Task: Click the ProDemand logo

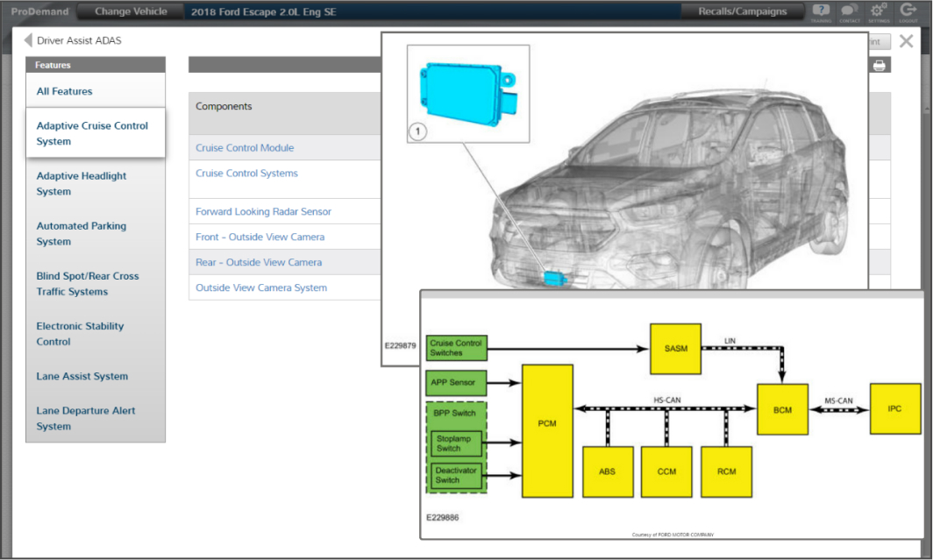Action: tap(38, 11)
